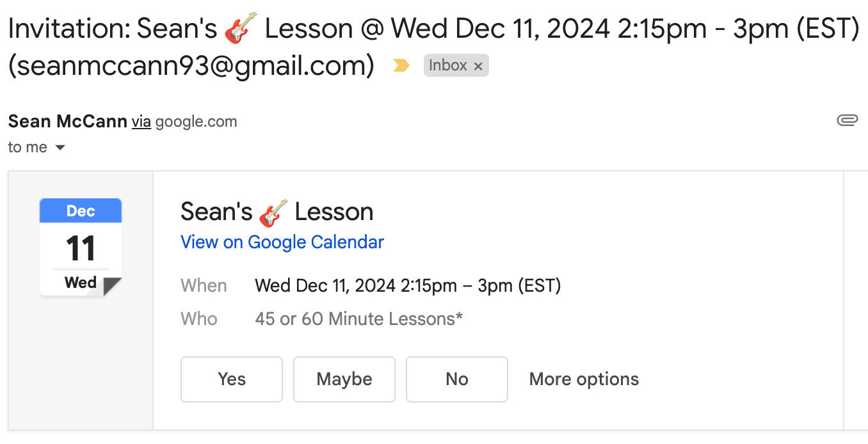868x444 pixels.
Task: Click the google.com sender domain text
Action: point(196,122)
